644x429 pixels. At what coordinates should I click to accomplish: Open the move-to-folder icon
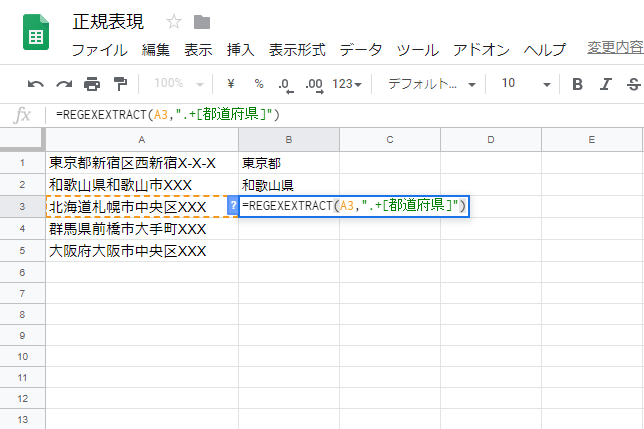click(202, 22)
